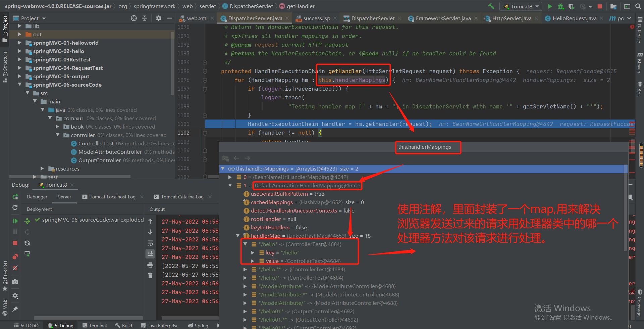Viewport: 644px width, 329px height.
Task: Expand element 0 BeanNameUrlHandlerMapping
Action: [x=230, y=177]
